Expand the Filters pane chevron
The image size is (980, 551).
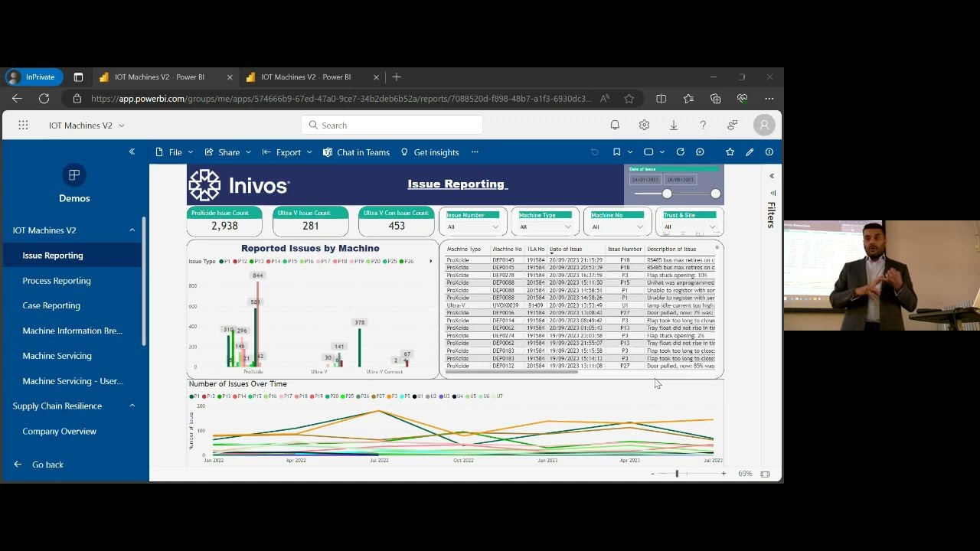(x=772, y=176)
